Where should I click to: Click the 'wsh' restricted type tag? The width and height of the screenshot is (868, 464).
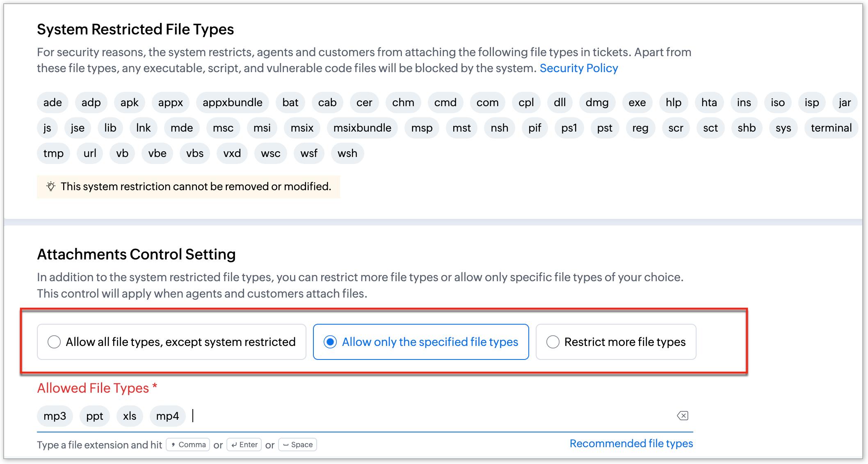[347, 153]
